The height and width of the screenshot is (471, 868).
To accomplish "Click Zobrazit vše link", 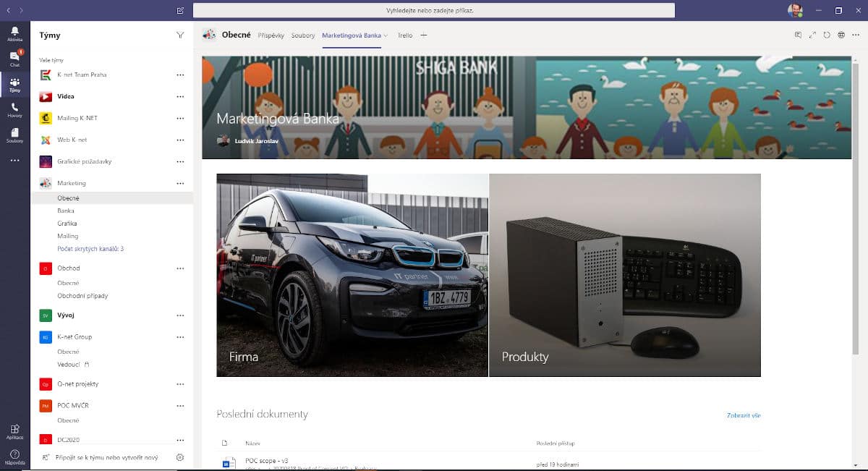I will tap(744, 415).
